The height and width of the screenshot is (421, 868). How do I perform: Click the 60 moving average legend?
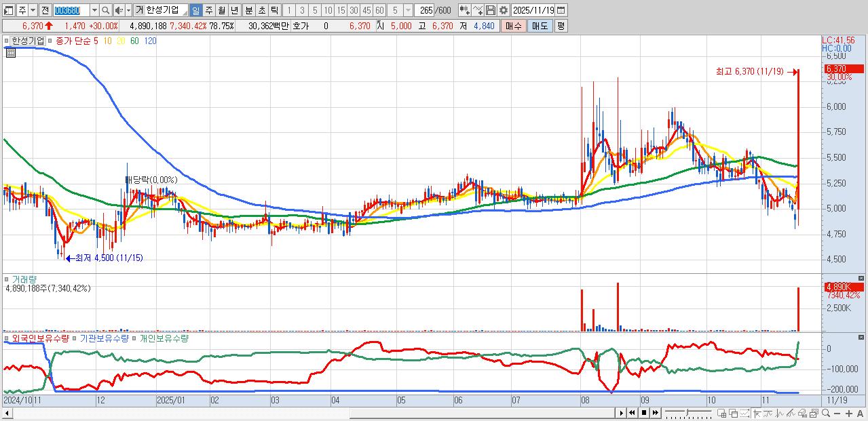pos(134,41)
